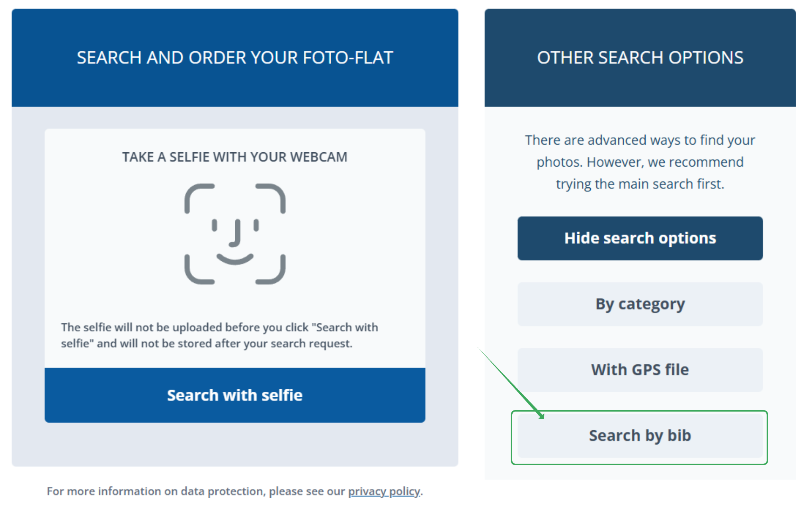812x509 pixels.
Task: Click the face icon's left eye
Action: tap(215, 225)
